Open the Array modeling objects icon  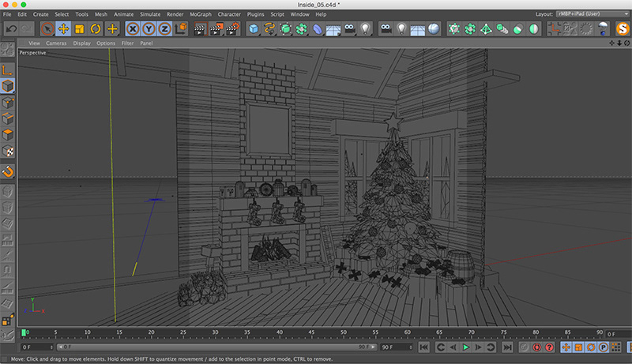[x=302, y=29]
